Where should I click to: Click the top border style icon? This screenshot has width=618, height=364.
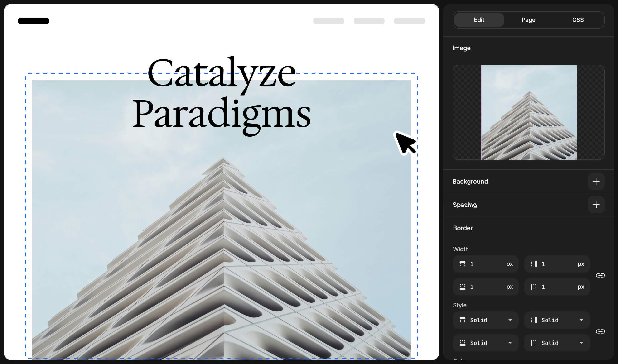463,320
